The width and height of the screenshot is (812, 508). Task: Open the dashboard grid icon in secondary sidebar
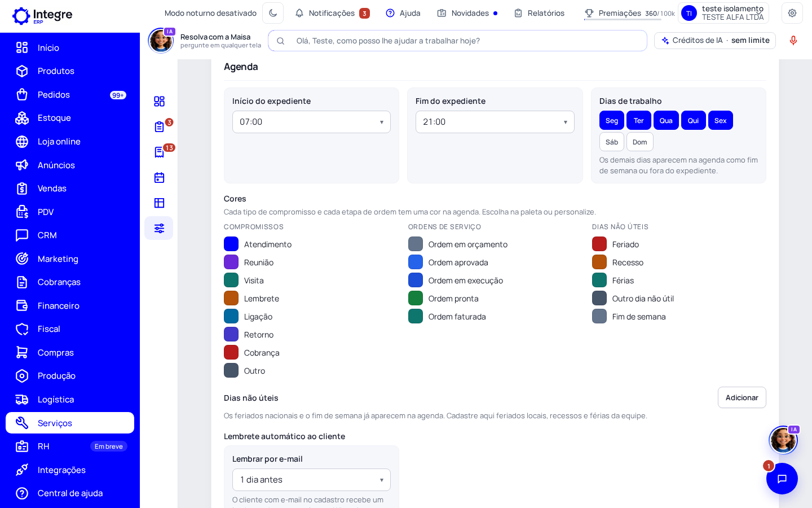159,101
